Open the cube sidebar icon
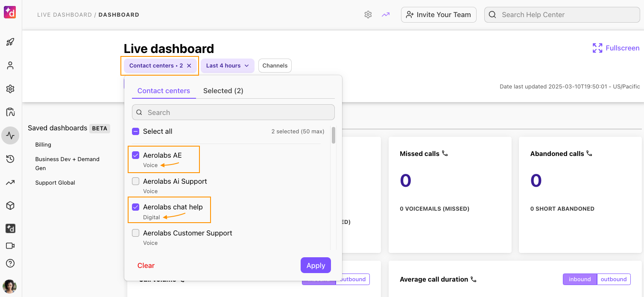644x297 pixels. click(10, 206)
